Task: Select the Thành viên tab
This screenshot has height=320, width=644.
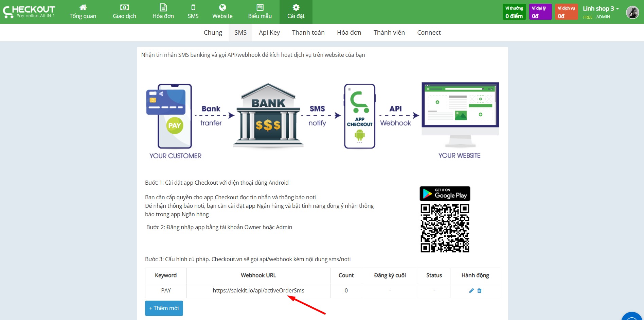Action: click(x=389, y=33)
